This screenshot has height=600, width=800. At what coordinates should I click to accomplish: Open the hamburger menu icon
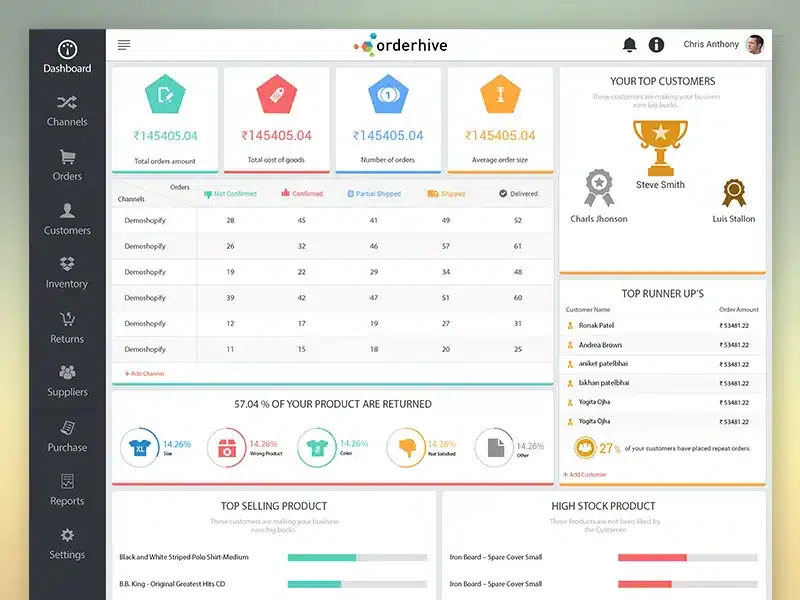[x=124, y=45]
